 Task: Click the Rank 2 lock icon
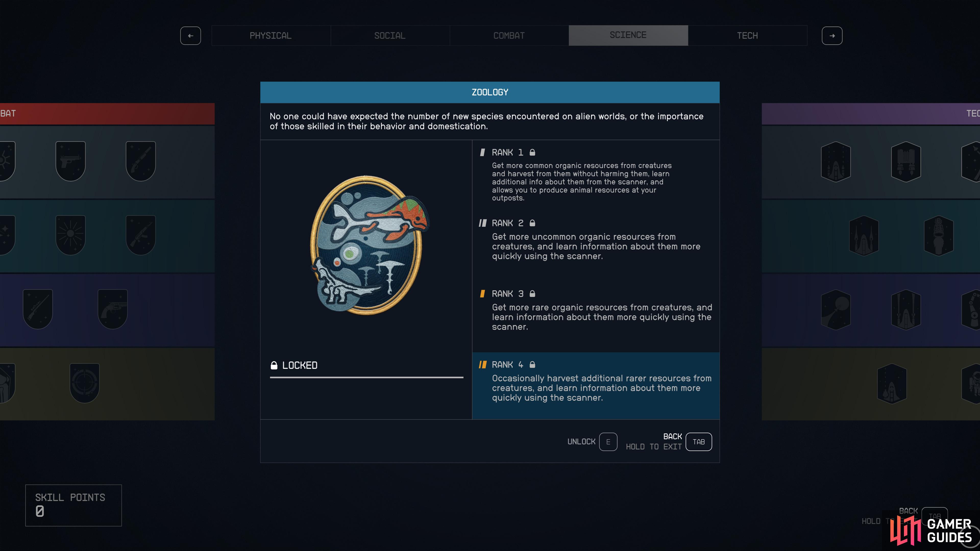[532, 223]
